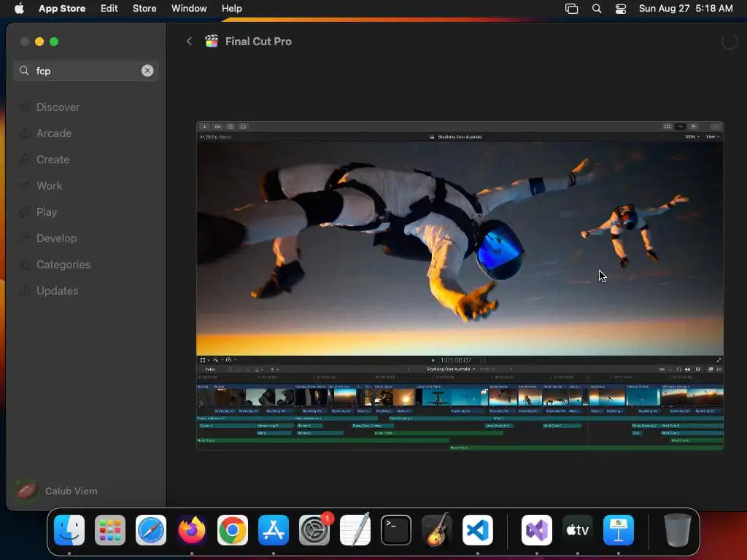747x560 pixels.
Task: Open Control Center in the menu bar
Action: pos(621,9)
